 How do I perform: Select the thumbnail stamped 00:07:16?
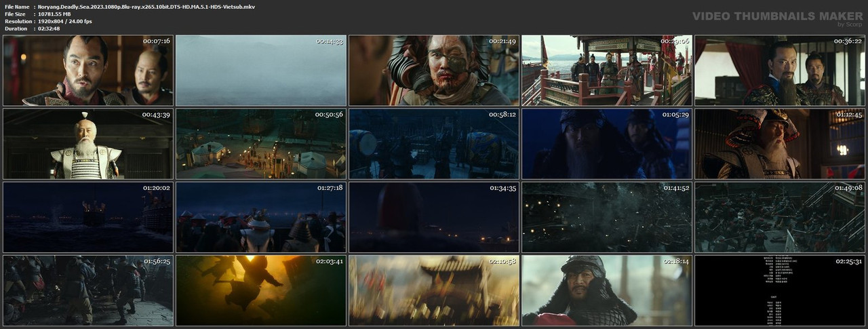click(88, 70)
